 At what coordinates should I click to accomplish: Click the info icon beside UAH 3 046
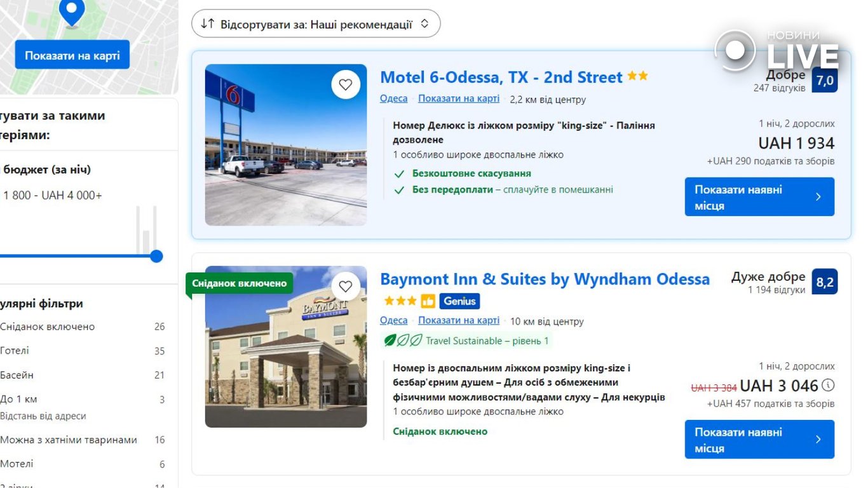coord(828,385)
